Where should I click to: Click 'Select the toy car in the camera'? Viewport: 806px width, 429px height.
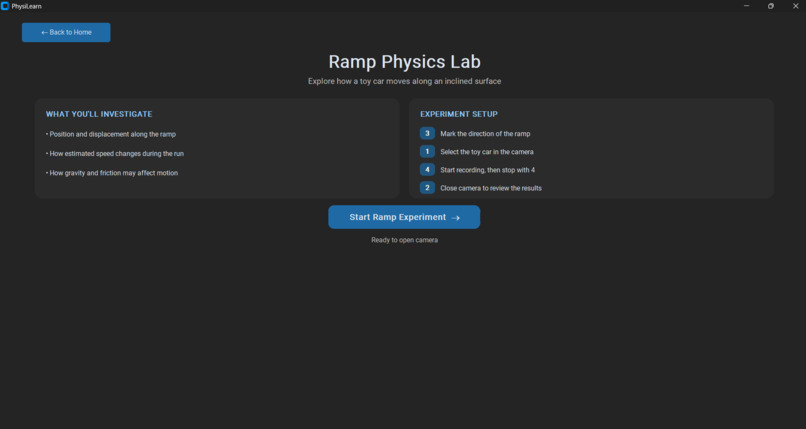tap(487, 152)
